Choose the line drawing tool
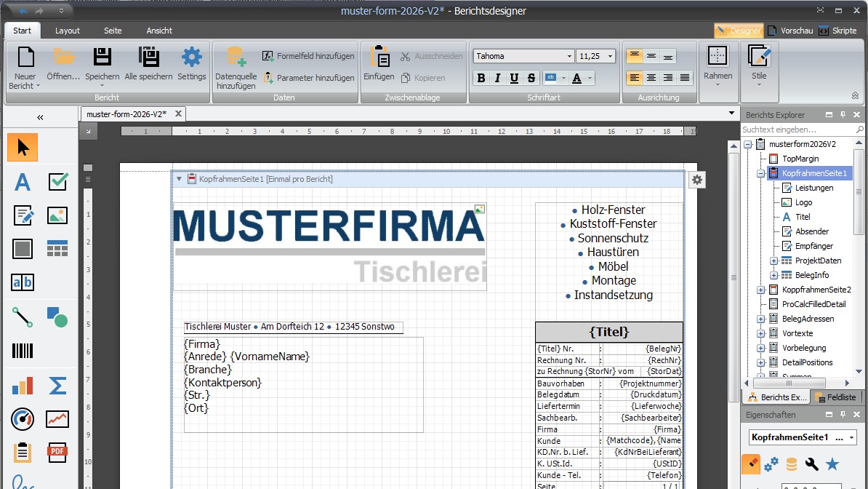Screen dimensions: 868x489 click(x=23, y=317)
